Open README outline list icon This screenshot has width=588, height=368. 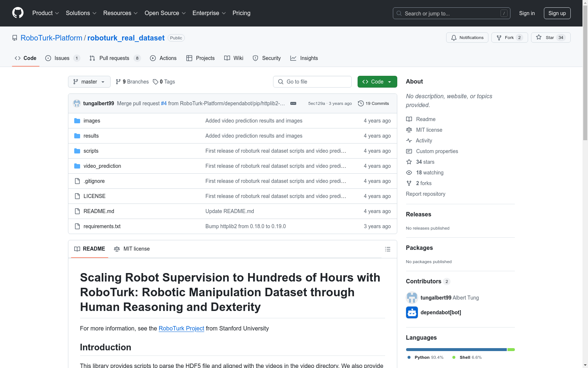388,249
